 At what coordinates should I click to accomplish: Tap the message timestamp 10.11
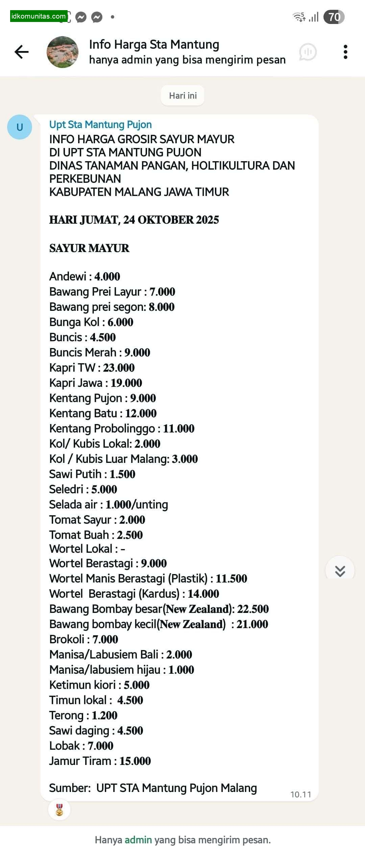[300, 794]
